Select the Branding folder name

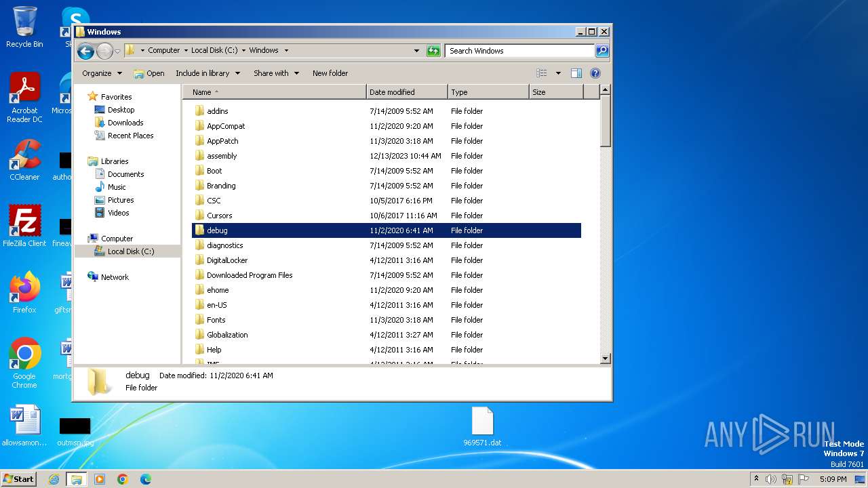221,186
